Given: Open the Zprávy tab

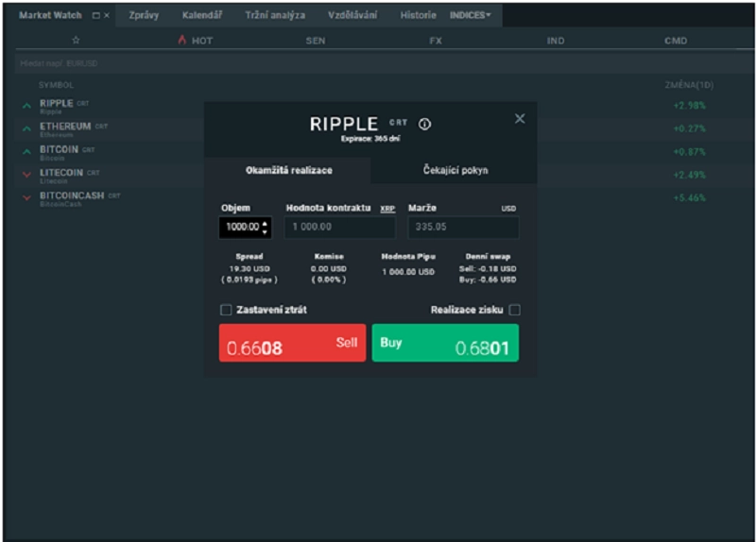Looking at the screenshot, I should (x=144, y=15).
